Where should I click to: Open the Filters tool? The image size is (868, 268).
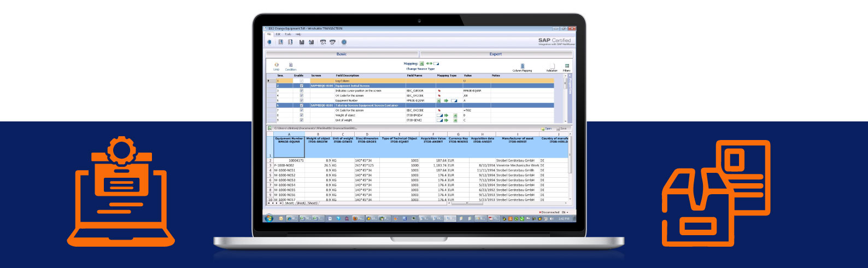pyautogui.click(x=567, y=66)
